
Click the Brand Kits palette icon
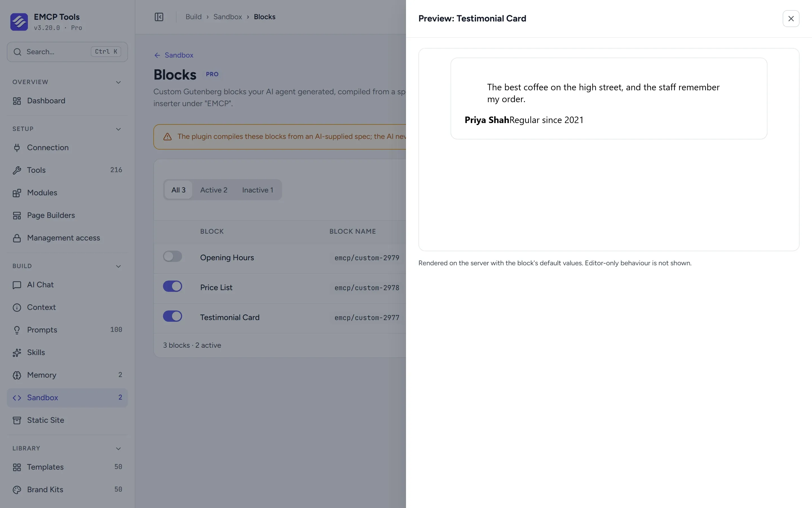coord(17,490)
